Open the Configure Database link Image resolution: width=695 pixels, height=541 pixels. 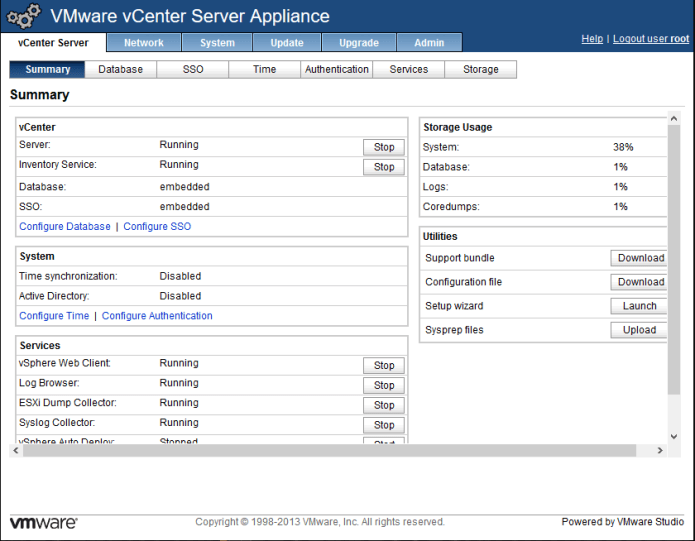tap(65, 227)
